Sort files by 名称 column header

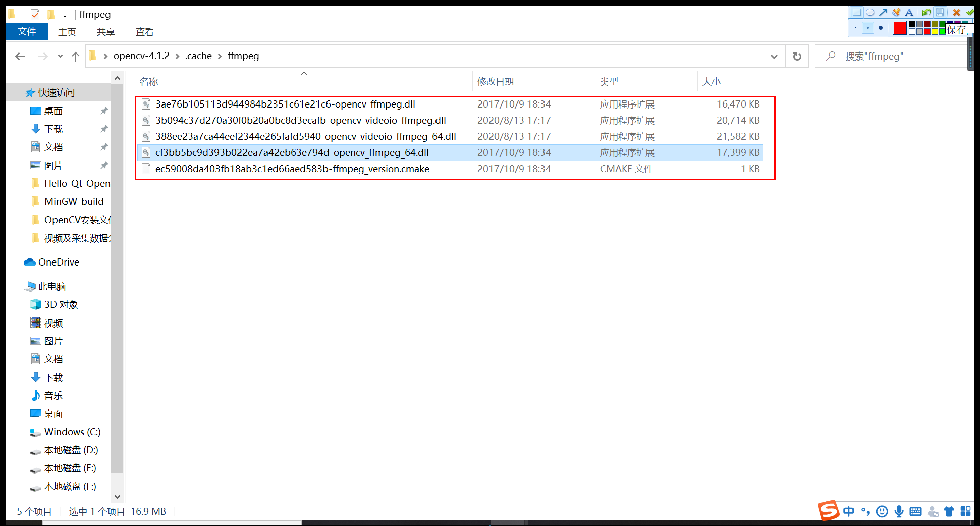pyautogui.click(x=149, y=81)
